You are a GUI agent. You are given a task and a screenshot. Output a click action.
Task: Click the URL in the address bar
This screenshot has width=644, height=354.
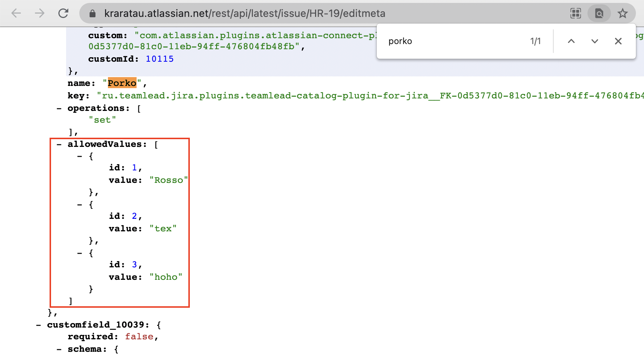pos(245,14)
